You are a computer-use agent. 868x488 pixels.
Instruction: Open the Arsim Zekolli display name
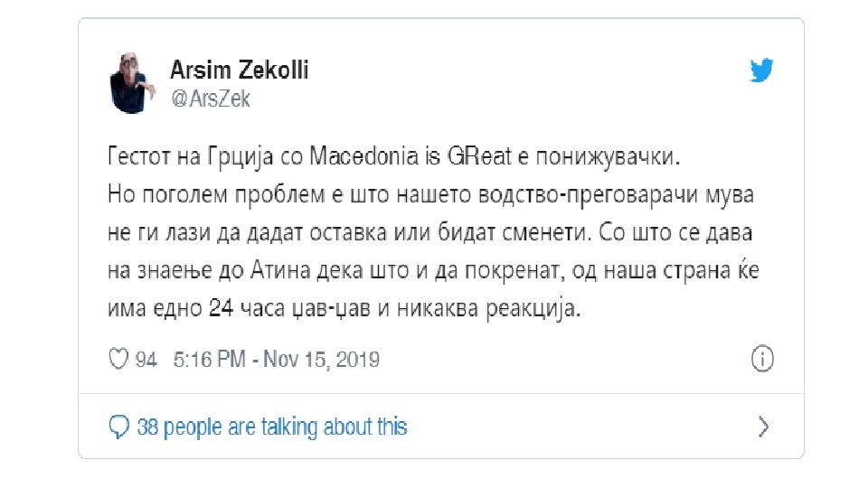(239, 70)
